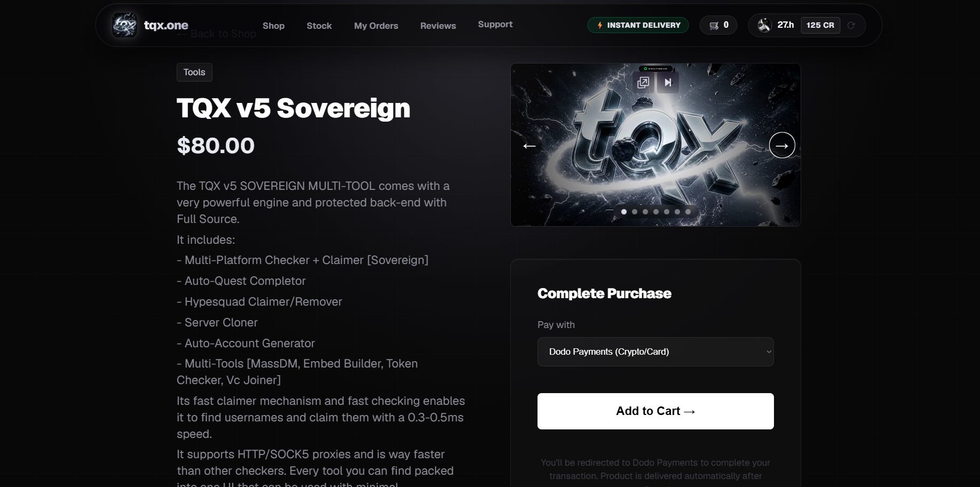Click the 125 CR credits badge
The width and height of the screenshot is (980, 487).
[x=820, y=25]
